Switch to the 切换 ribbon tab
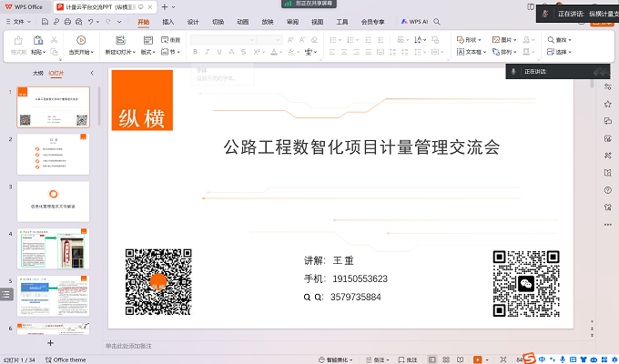 click(x=218, y=22)
